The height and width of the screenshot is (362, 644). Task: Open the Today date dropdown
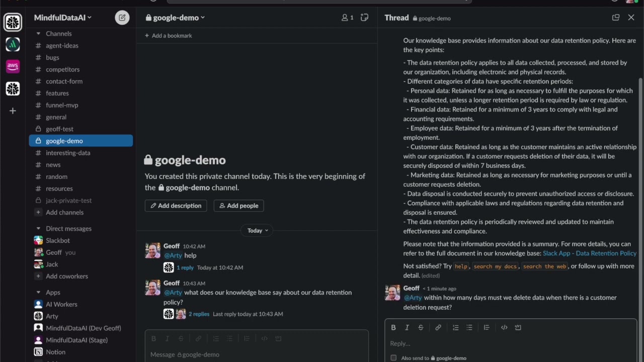pos(258,230)
